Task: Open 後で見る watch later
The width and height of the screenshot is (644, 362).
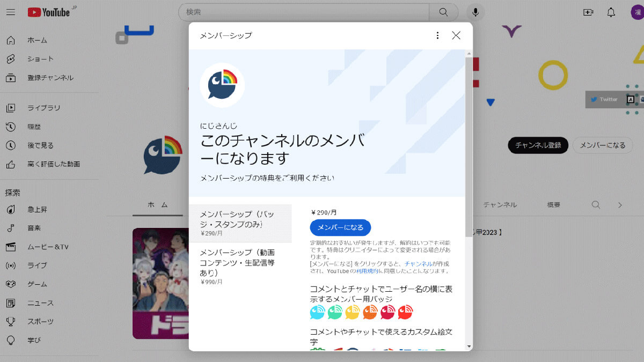Action: pyautogui.click(x=40, y=145)
